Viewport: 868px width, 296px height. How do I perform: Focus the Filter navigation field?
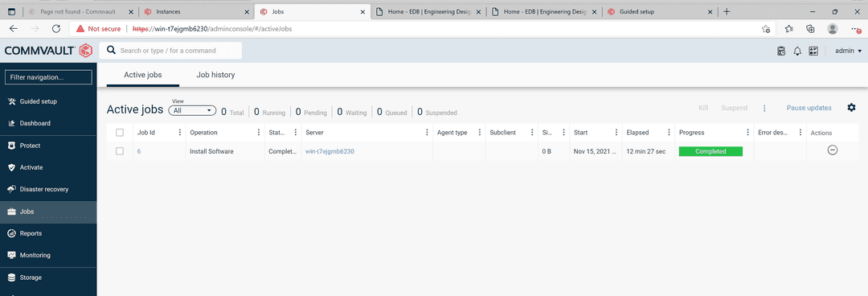click(x=48, y=77)
